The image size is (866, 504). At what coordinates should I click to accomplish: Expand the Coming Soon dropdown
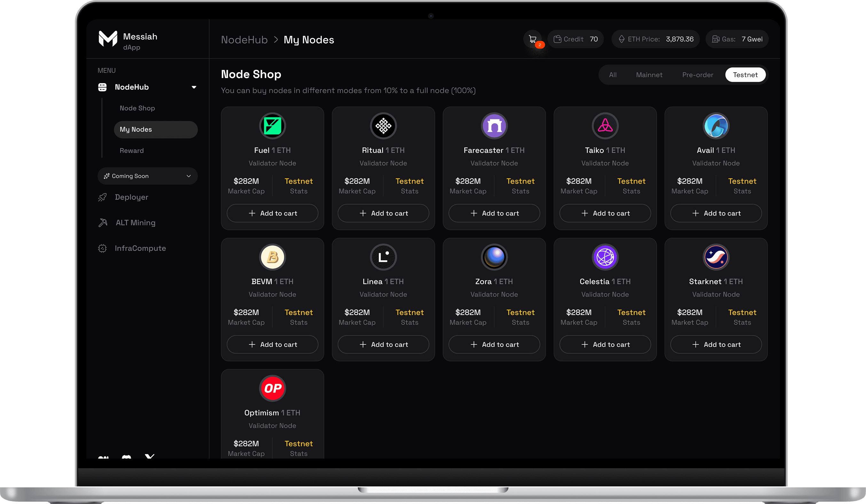189,176
